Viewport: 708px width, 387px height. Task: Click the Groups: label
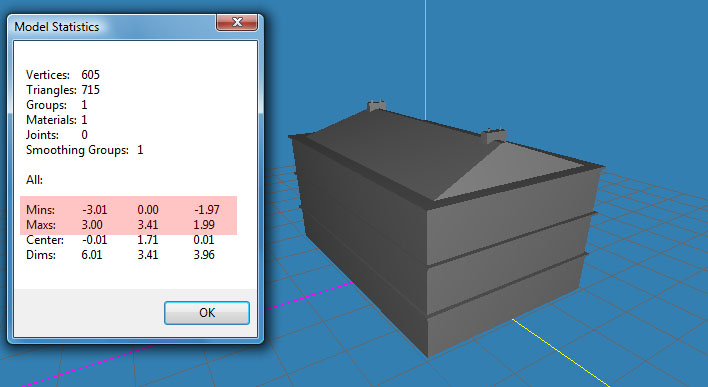47,105
